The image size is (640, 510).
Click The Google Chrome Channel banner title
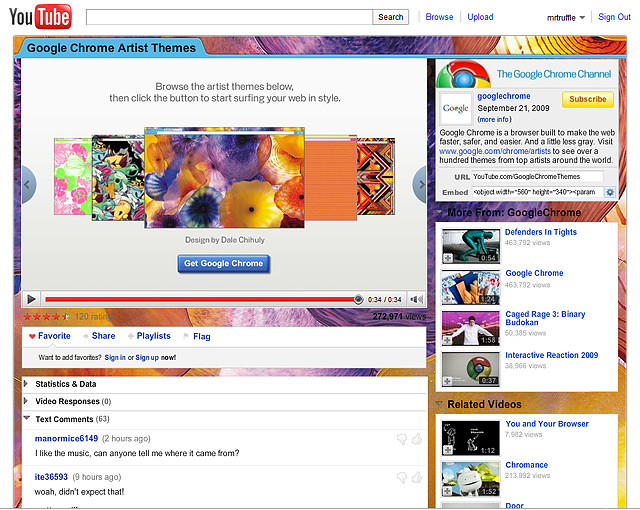tap(553, 74)
